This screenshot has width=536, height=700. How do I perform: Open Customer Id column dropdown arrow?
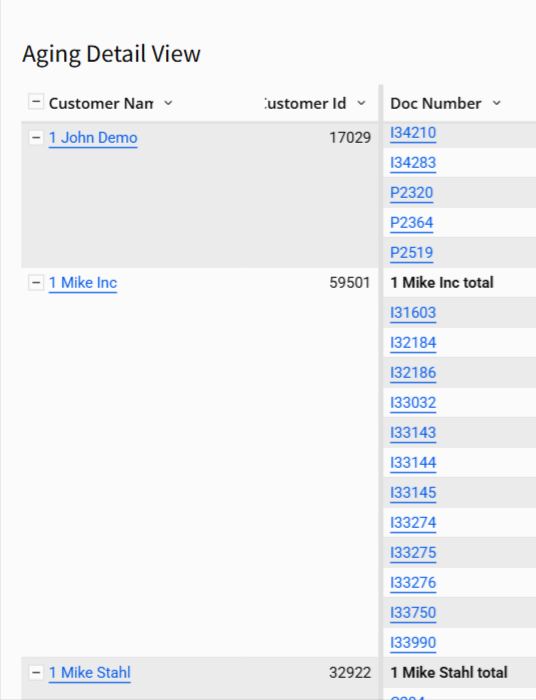pyautogui.click(x=361, y=103)
